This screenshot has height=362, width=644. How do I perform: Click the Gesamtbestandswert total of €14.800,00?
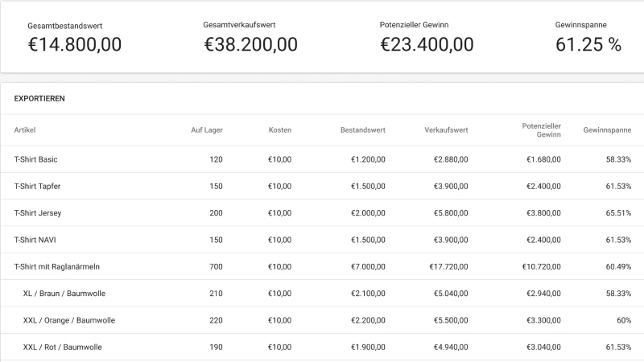[x=74, y=45]
